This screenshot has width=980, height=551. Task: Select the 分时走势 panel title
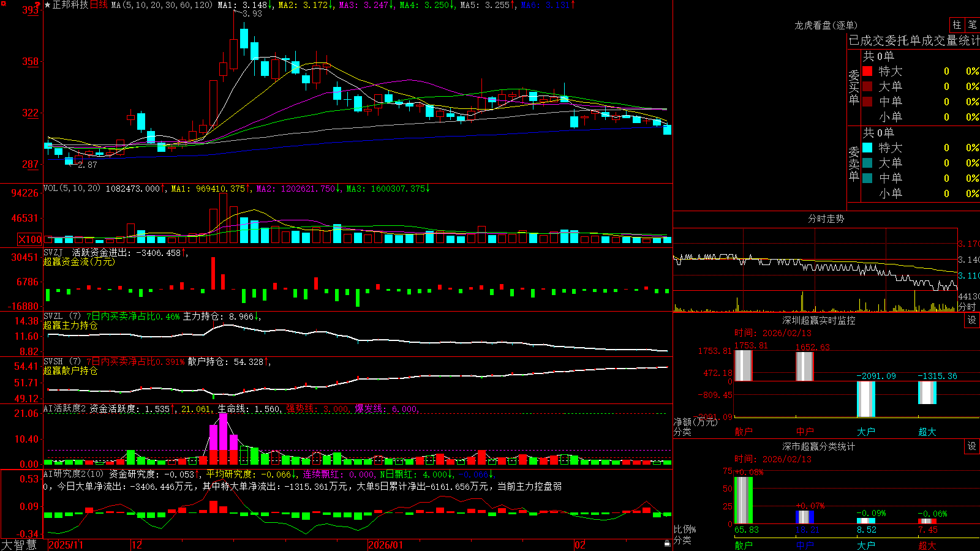coord(826,219)
